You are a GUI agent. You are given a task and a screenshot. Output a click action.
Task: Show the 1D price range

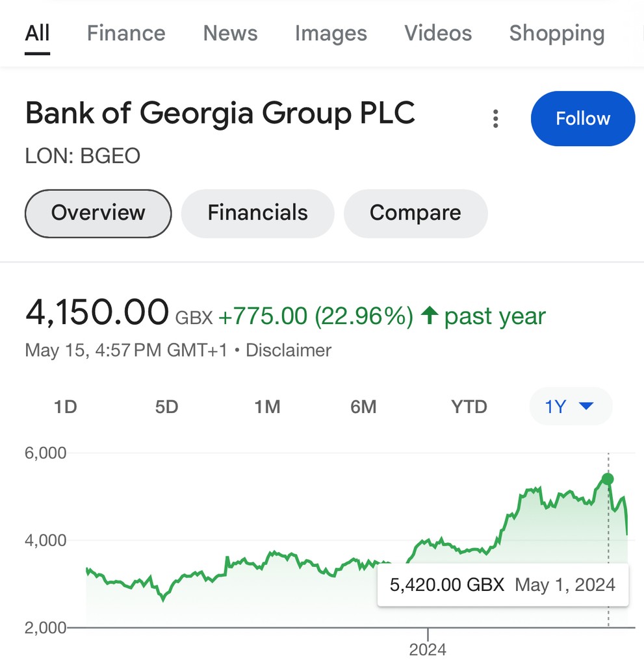click(65, 407)
